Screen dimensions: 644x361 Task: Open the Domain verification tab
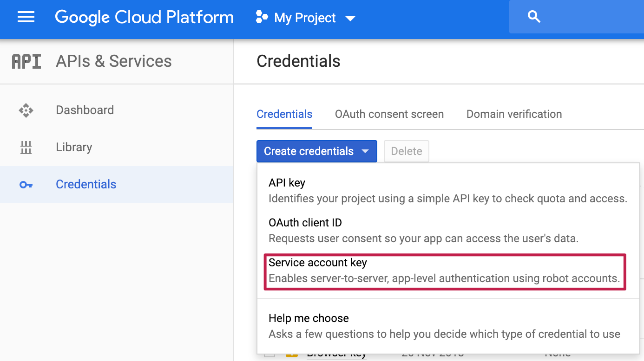coord(514,114)
